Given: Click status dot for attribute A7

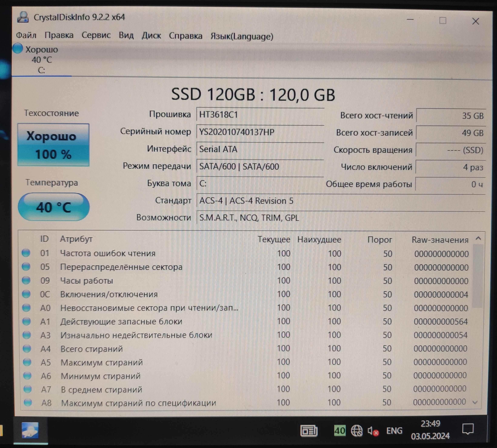Looking at the screenshot, I should [28, 389].
